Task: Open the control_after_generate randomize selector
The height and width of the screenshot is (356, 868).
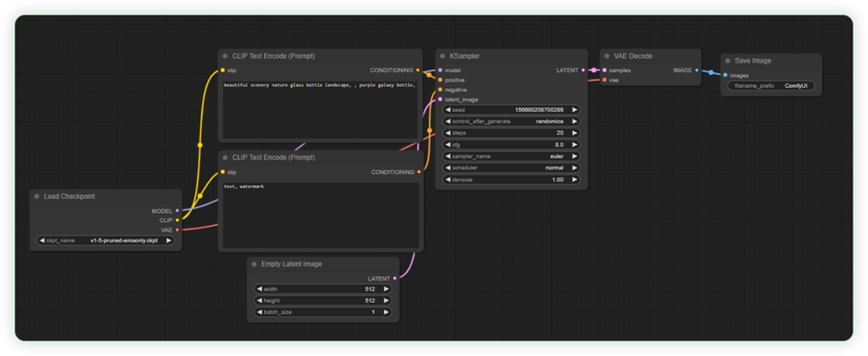Action: pos(510,122)
